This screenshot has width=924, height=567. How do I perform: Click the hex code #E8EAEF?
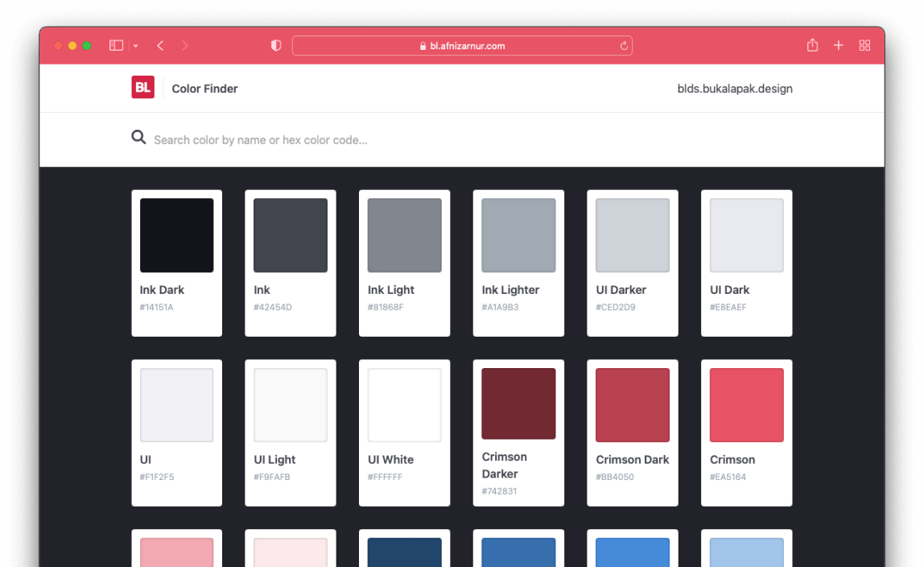coord(728,307)
